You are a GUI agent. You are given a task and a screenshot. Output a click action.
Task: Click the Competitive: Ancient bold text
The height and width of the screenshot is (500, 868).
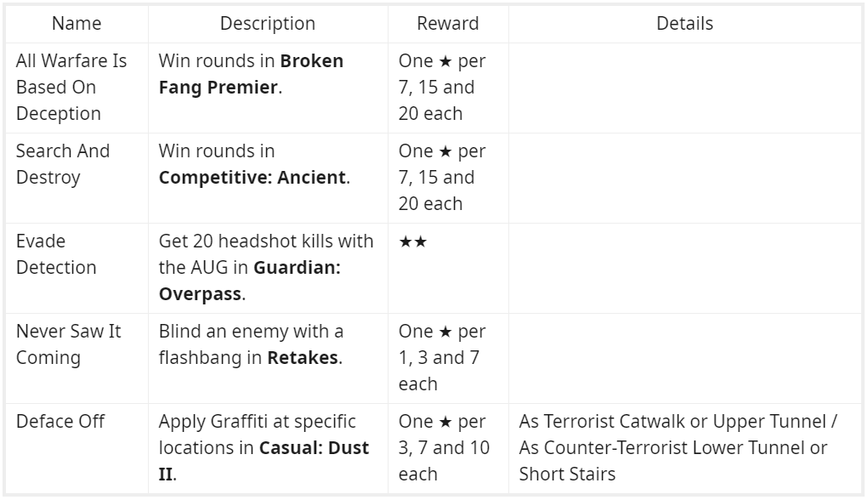tap(252, 178)
